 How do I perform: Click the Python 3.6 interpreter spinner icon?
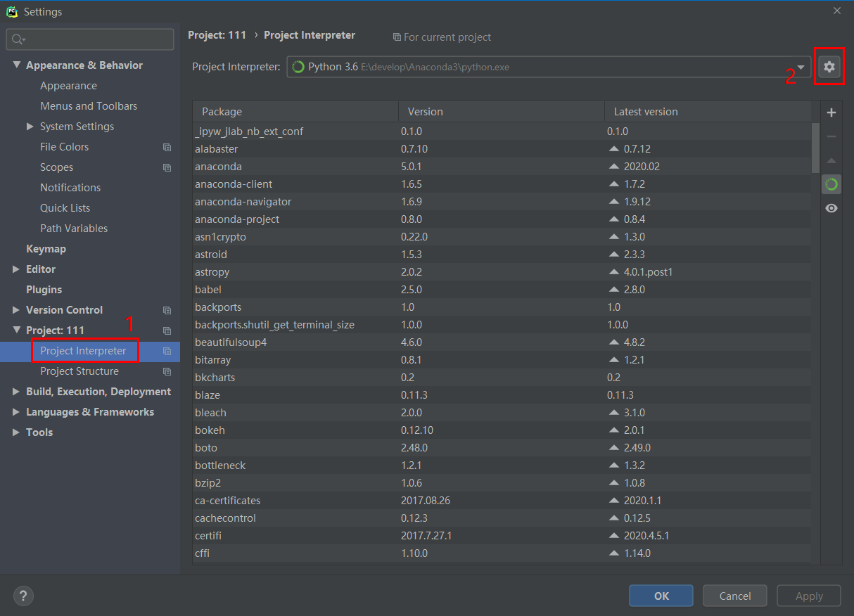pyautogui.click(x=298, y=67)
